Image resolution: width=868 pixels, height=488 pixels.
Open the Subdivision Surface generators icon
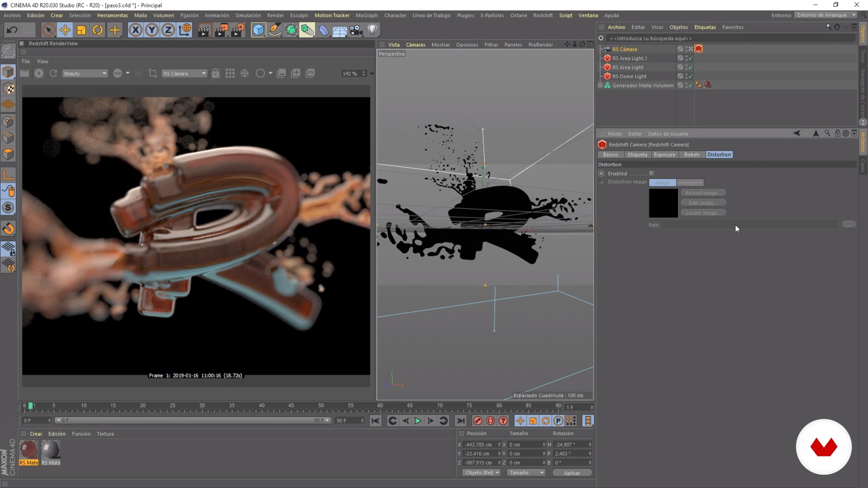pyautogui.click(x=291, y=30)
